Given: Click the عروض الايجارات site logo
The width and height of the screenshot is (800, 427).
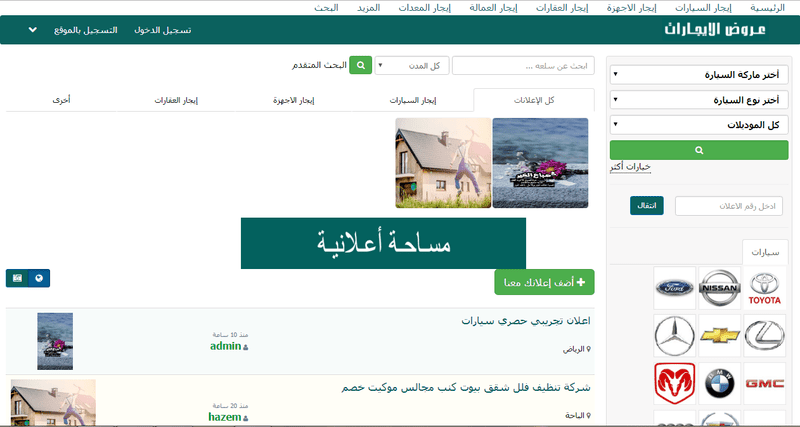Looking at the screenshot, I should [714, 29].
